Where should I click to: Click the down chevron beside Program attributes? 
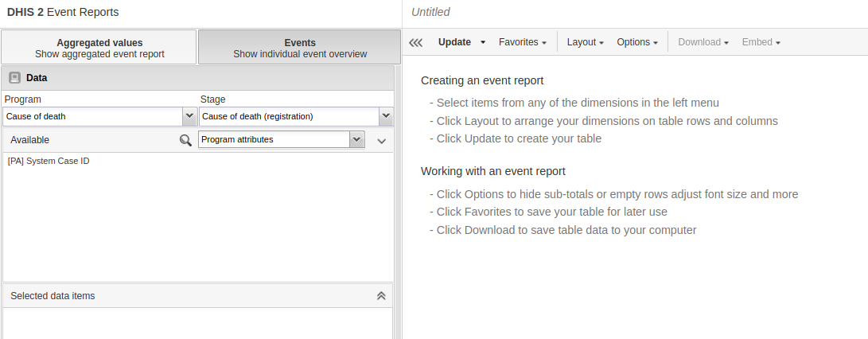[x=381, y=140]
